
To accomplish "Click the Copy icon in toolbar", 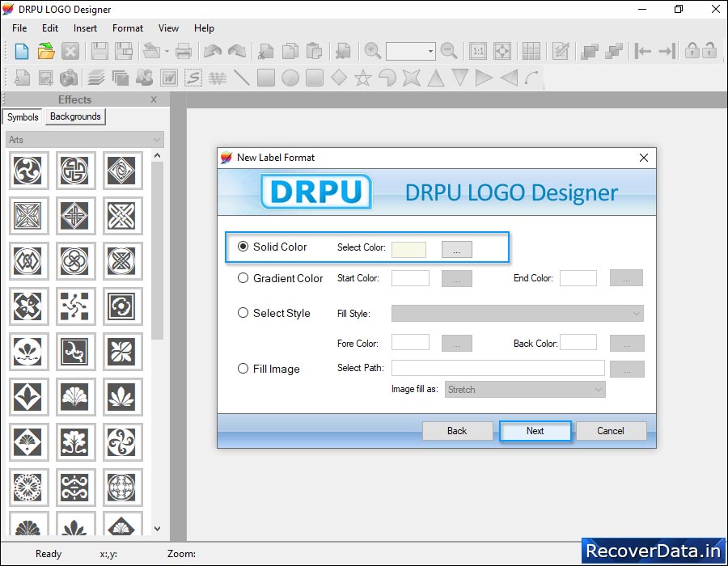I will pos(290,51).
